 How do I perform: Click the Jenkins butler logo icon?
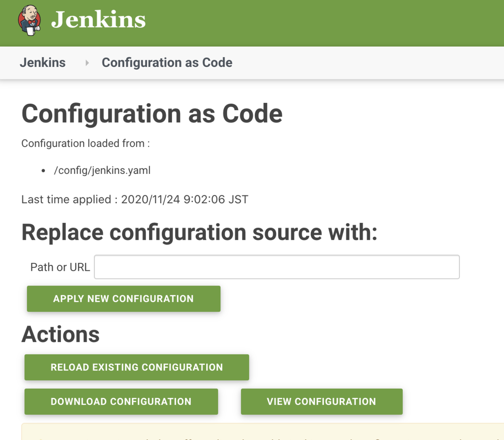coord(29,20)
